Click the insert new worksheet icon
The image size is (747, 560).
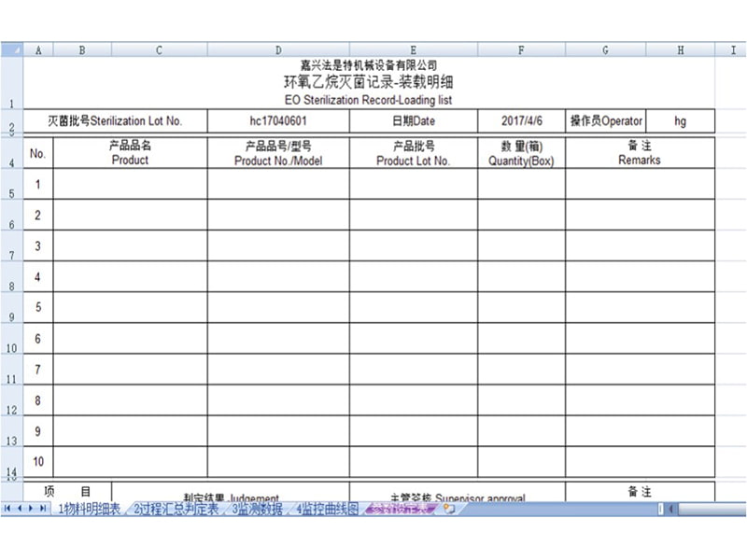tap(449, 509)
